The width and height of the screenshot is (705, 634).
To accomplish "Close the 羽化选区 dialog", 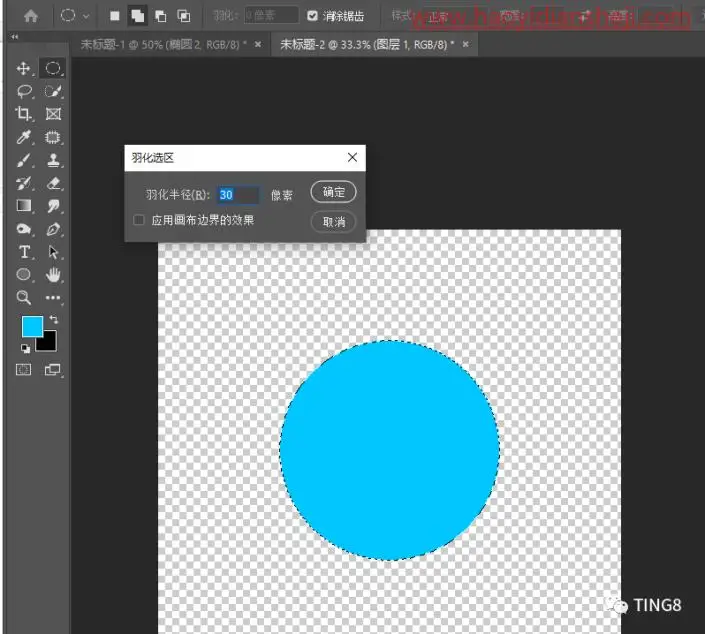I will point(352,157).
